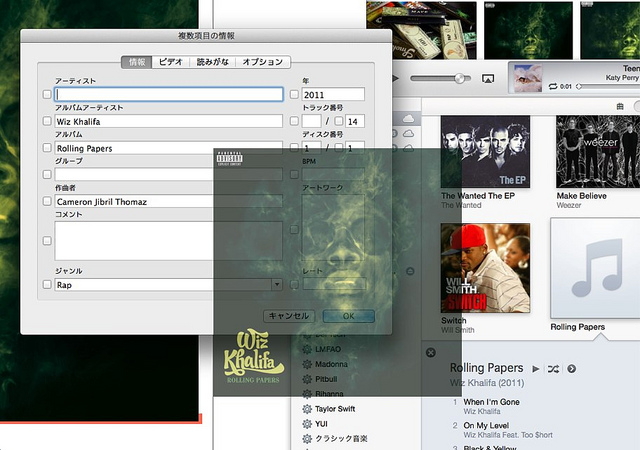Select track On My Level

coord(486,425)
